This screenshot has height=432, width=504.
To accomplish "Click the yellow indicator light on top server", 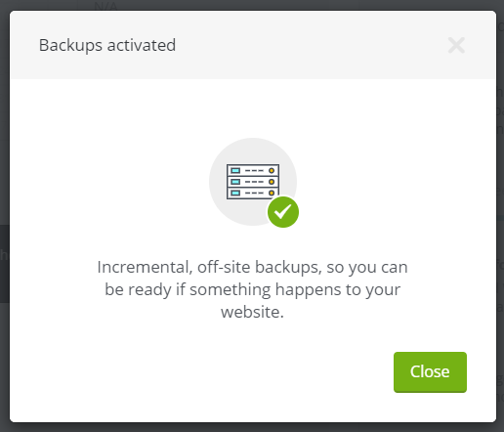I will point(272,170).
